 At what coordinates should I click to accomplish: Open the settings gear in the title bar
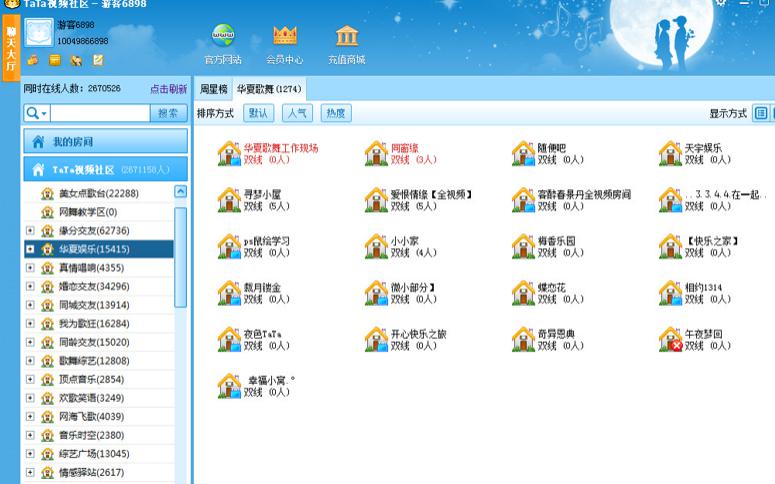pos(721,2)
